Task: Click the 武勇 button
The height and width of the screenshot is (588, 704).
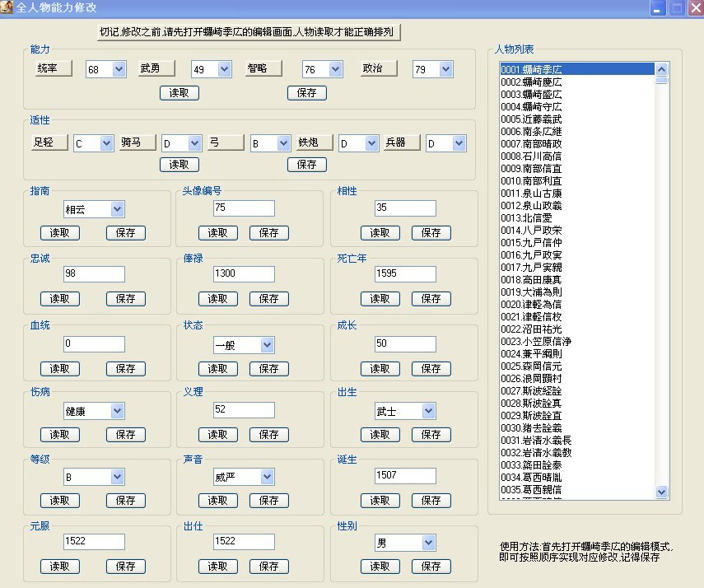Action: pyautogui.click(x=156, y=68)
